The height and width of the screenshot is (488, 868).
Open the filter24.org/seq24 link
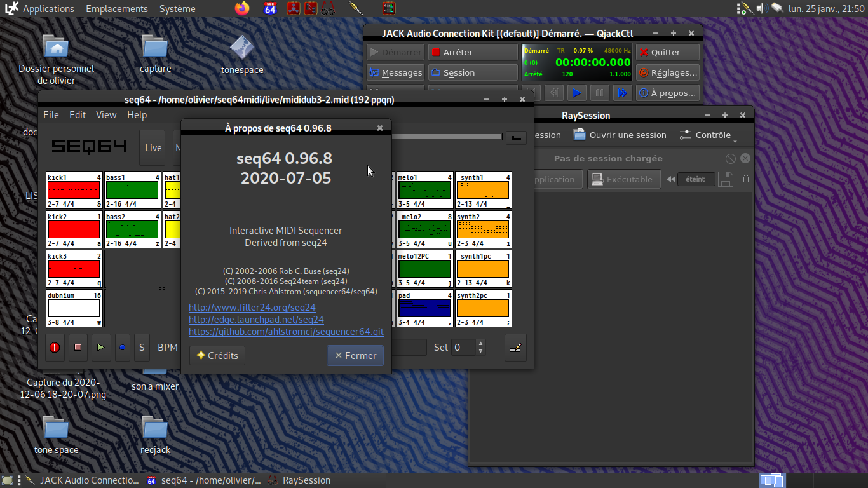[252, 308]
